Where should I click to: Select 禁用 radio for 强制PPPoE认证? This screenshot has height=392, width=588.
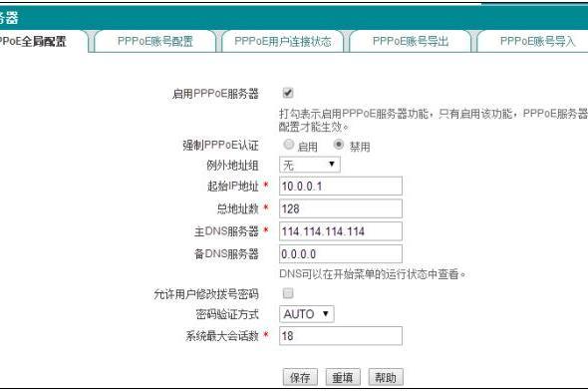pos(338,145)
